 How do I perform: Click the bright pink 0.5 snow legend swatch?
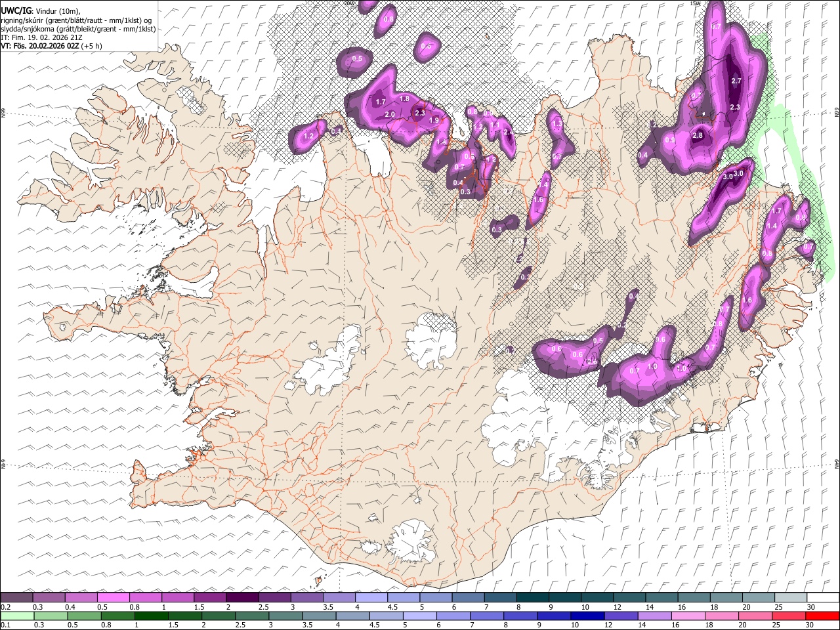click(113, 597)
